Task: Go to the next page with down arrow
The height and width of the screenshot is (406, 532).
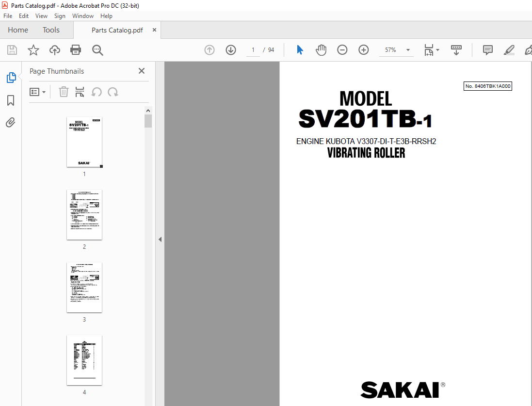Action: [x=230, y=50]
